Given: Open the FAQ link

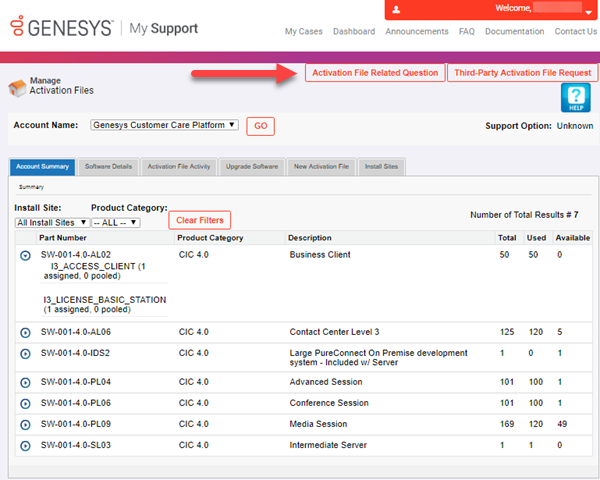Looking at the screenshot, I should [x=467, y=31].
